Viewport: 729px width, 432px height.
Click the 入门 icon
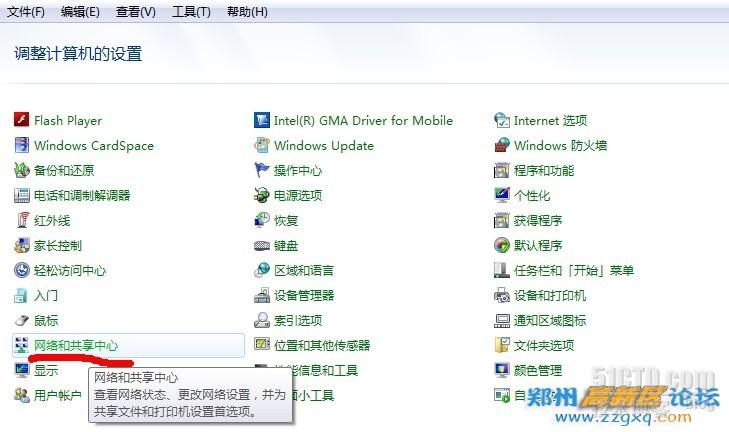[21, 295]
